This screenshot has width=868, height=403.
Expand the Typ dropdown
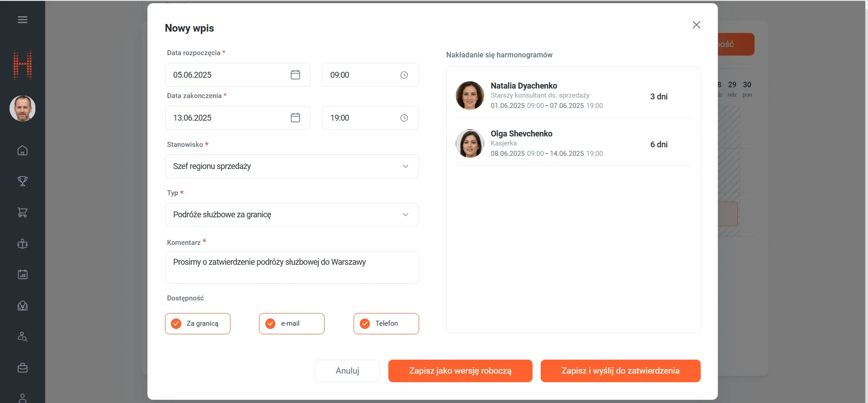point(292,215)
